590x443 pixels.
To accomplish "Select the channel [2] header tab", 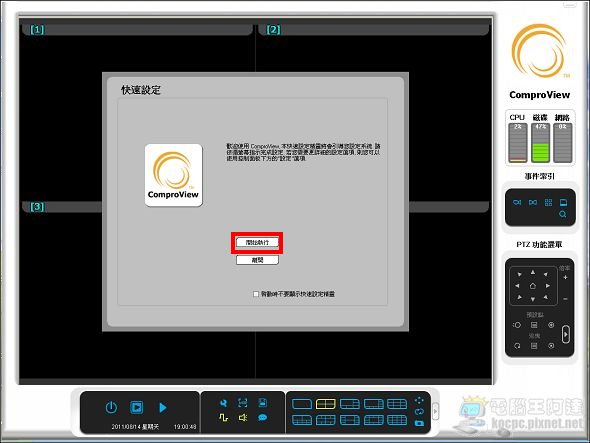I will click(373, 30).
